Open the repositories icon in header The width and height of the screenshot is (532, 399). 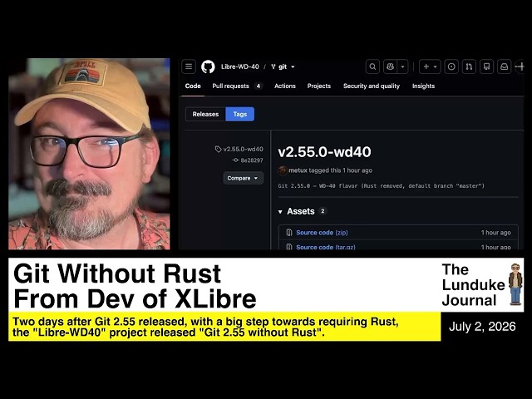pos(486,66)
